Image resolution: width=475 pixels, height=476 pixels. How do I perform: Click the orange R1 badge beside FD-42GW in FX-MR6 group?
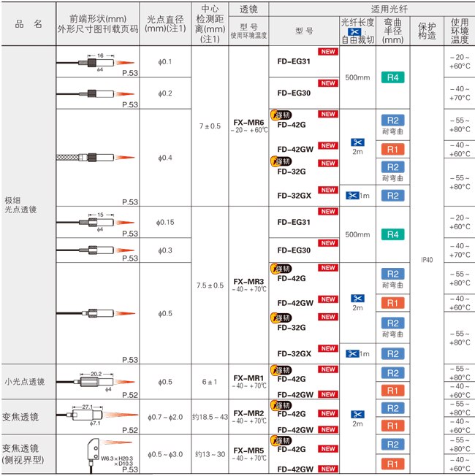click(392, 150)
